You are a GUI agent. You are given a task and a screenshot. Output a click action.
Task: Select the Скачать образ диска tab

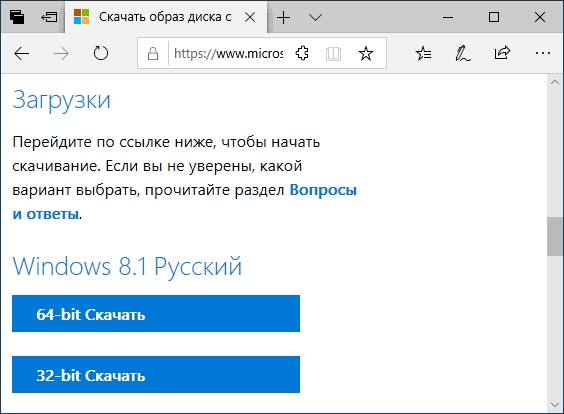click(165, 17)
